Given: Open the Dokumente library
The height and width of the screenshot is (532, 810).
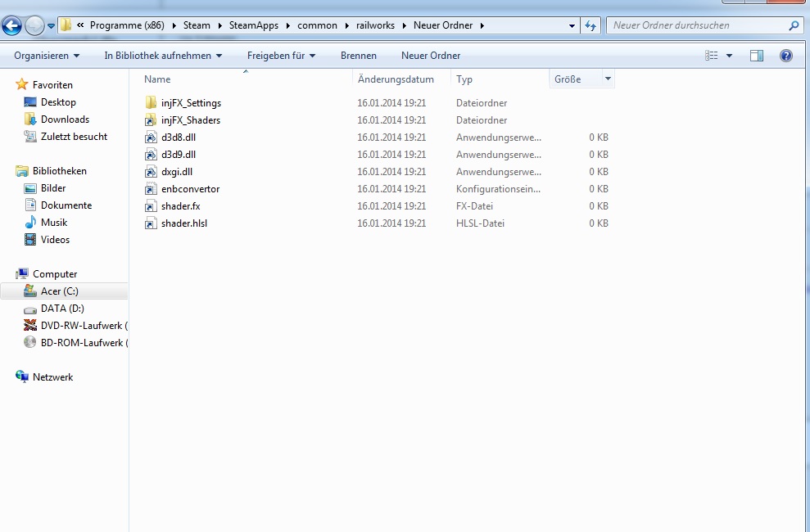Looking at the screenshot, I should [x=66, y=205].
